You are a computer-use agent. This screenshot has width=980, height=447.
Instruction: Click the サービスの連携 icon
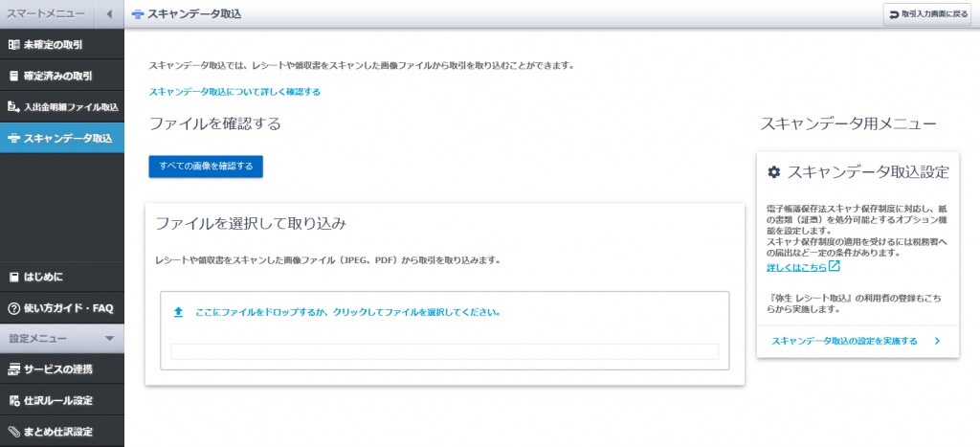(13, 369)
